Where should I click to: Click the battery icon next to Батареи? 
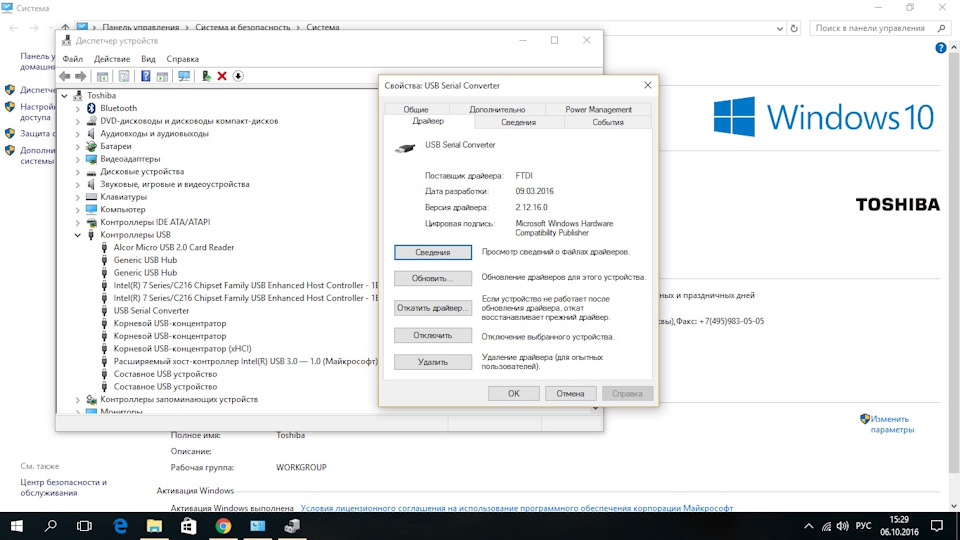pyautogui.click(x=91, y=146)
